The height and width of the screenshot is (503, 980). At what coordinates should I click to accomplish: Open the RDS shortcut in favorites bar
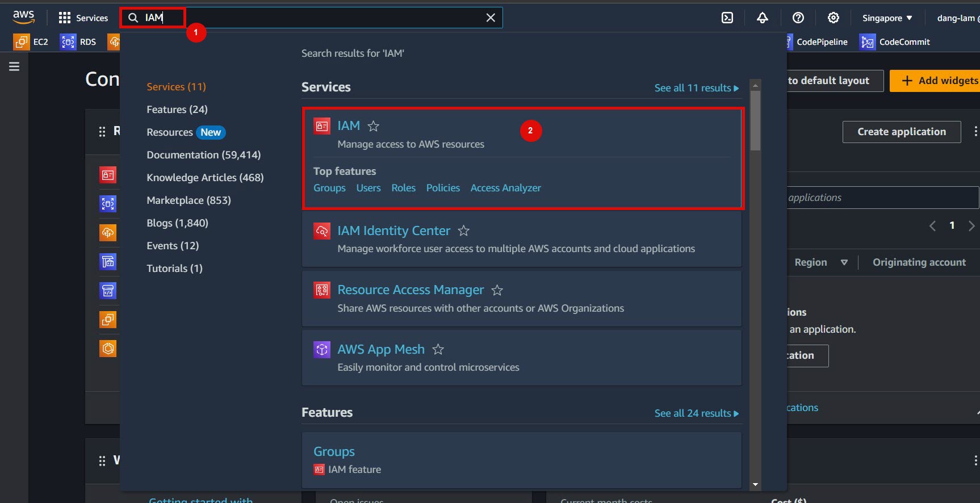[x=78, y=42]
